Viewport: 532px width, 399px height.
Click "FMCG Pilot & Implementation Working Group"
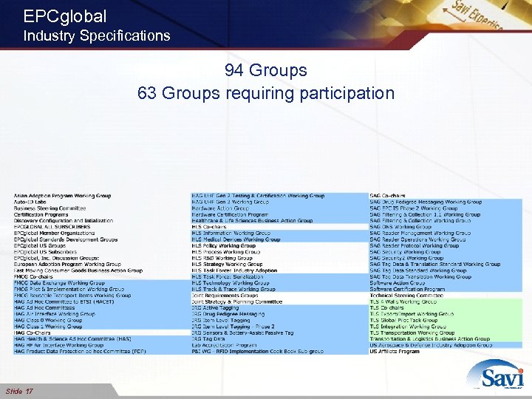point(69,289)
